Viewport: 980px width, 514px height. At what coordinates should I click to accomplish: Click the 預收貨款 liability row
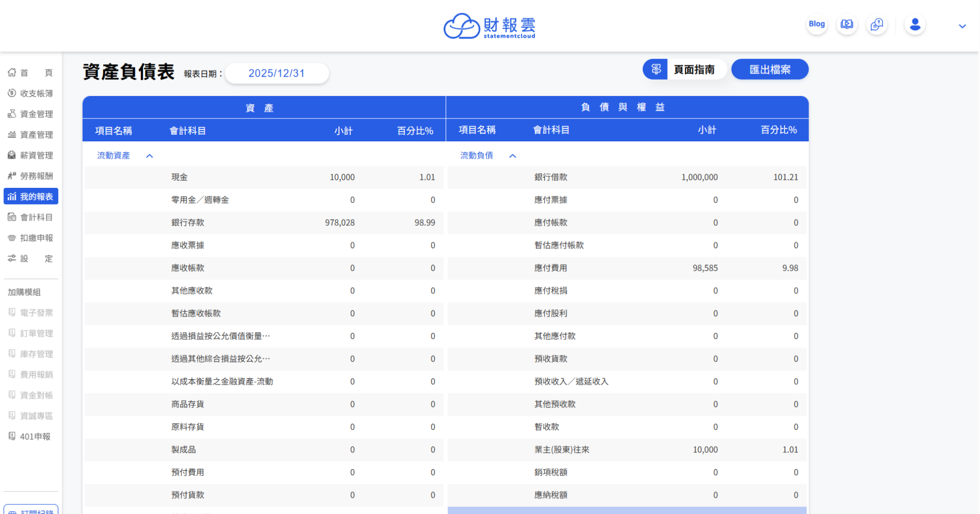(627, 359)
